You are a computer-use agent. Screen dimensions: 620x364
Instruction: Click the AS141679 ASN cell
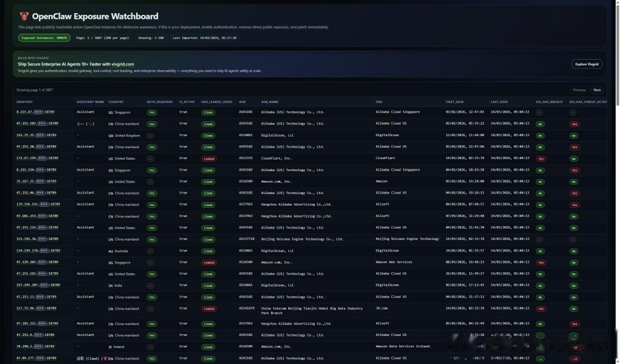pos(247,308)
